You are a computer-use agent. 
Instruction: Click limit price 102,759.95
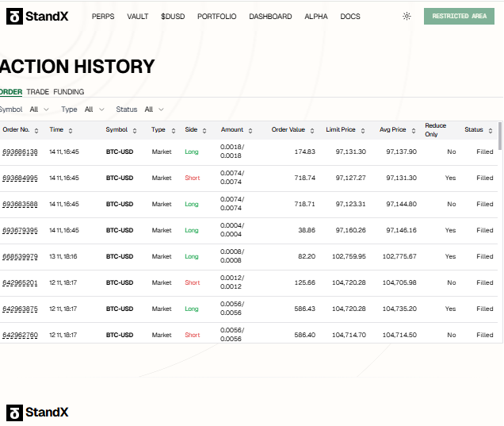pos(349,256)
